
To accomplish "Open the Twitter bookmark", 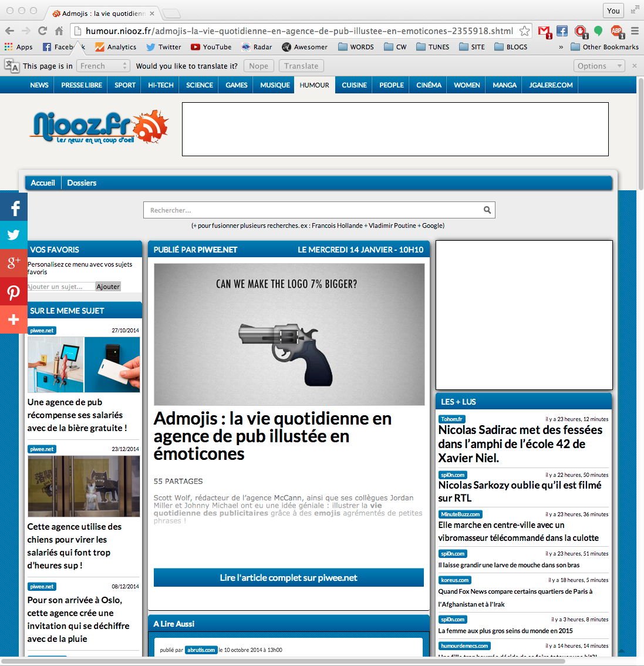I will tap(164, 47).
